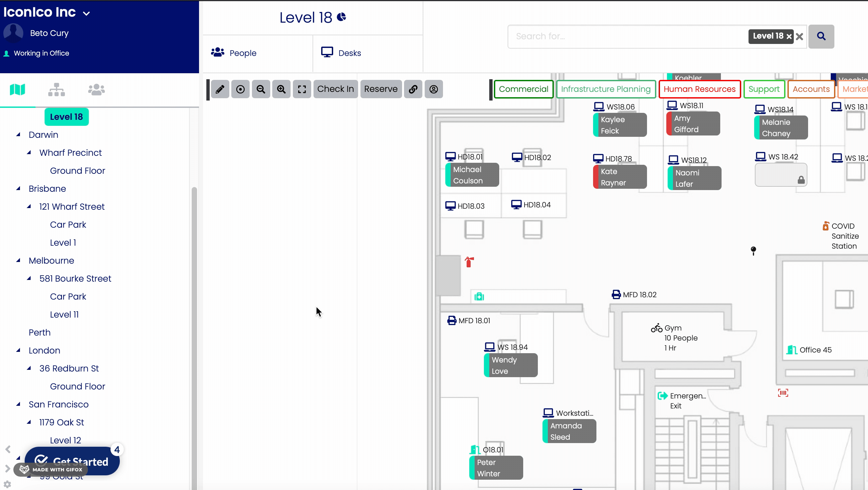
Task: Collapse the Brisbane tree node
Action: [18, 188]
